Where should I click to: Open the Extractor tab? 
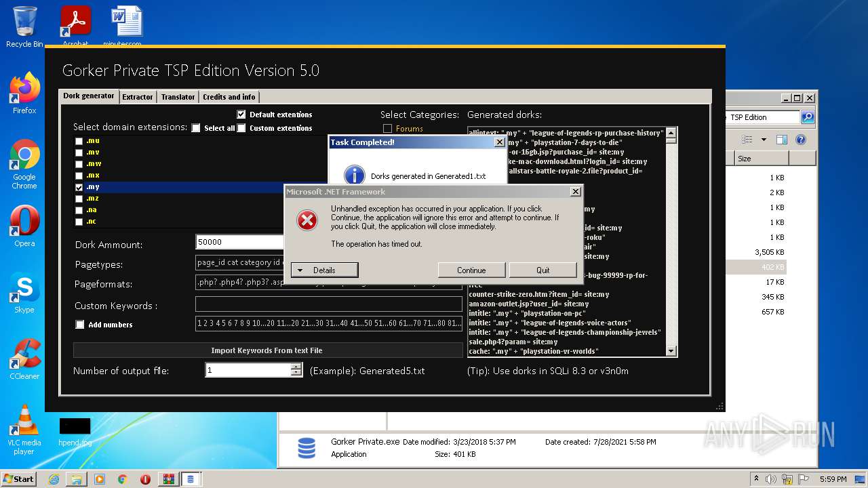coord(138,97)
